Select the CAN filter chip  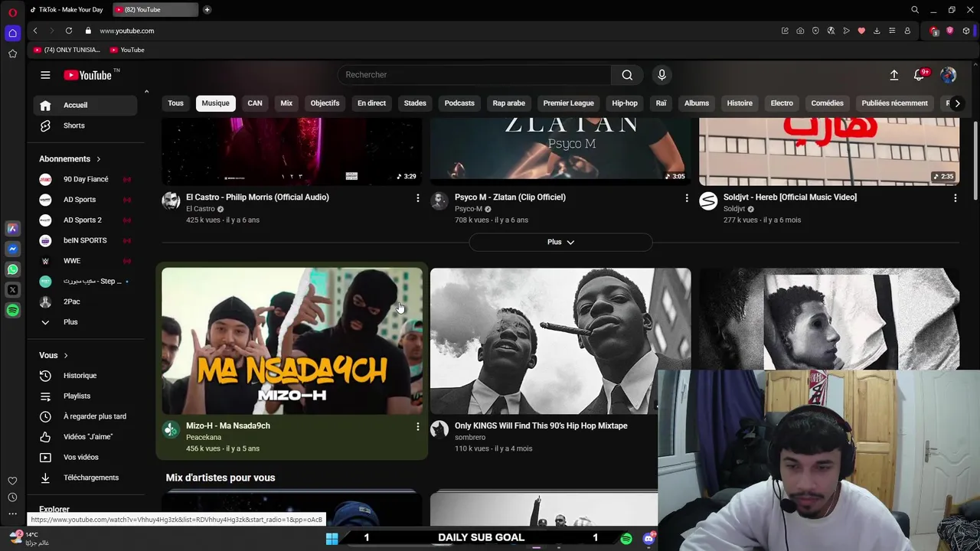point(255,103)
